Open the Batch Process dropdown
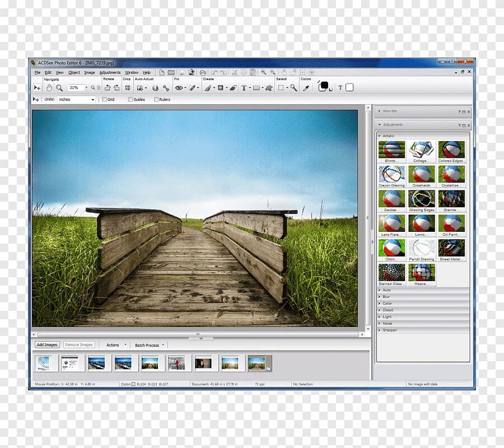Image resolution: width=504 pixels, height=448 pixels. [150, 345]
